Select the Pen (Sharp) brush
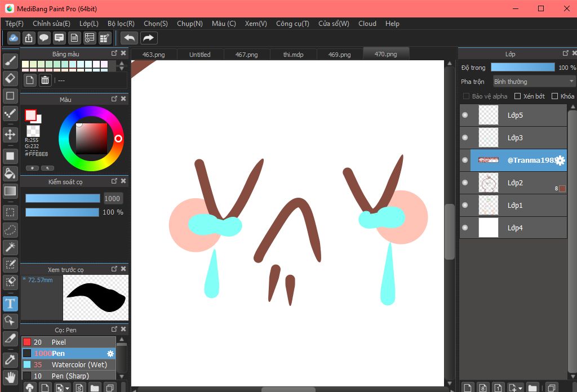 [69, 376]
